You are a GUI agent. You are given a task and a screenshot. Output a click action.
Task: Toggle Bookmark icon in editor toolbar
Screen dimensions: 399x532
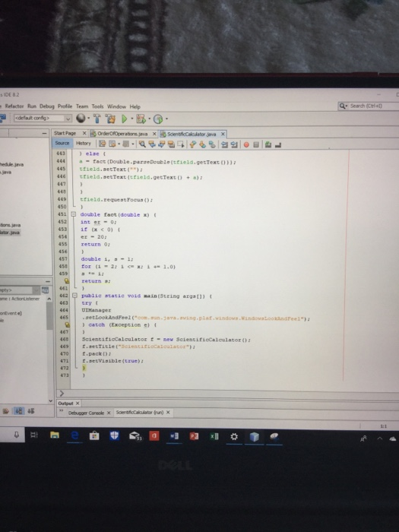pyautogui.click(x=212, y=145)
